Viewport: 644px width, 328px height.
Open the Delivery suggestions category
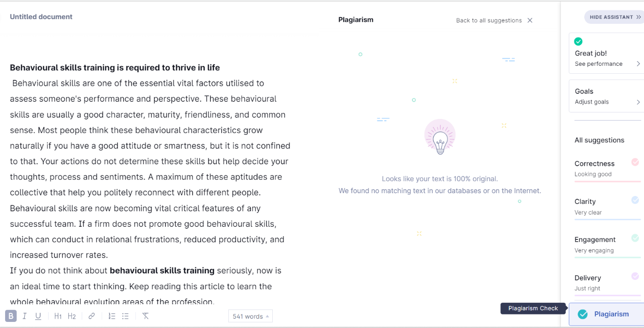point(607,283)
